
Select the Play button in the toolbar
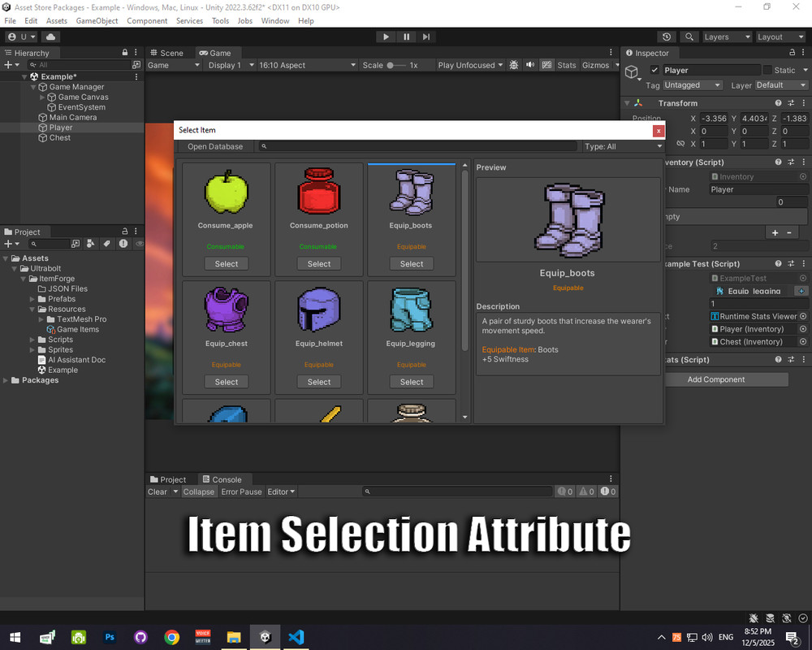pos(385,37)
